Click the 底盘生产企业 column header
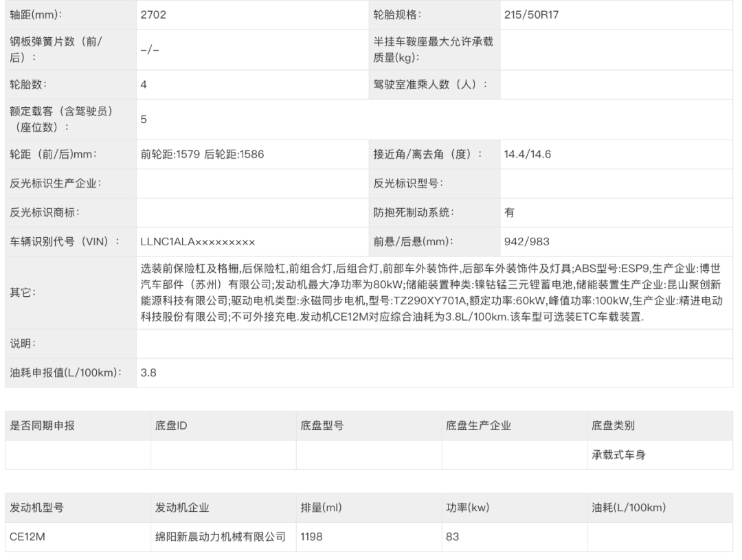Viewport: 742px width, 560px height. pyautogui.click(x=478, y=426)
